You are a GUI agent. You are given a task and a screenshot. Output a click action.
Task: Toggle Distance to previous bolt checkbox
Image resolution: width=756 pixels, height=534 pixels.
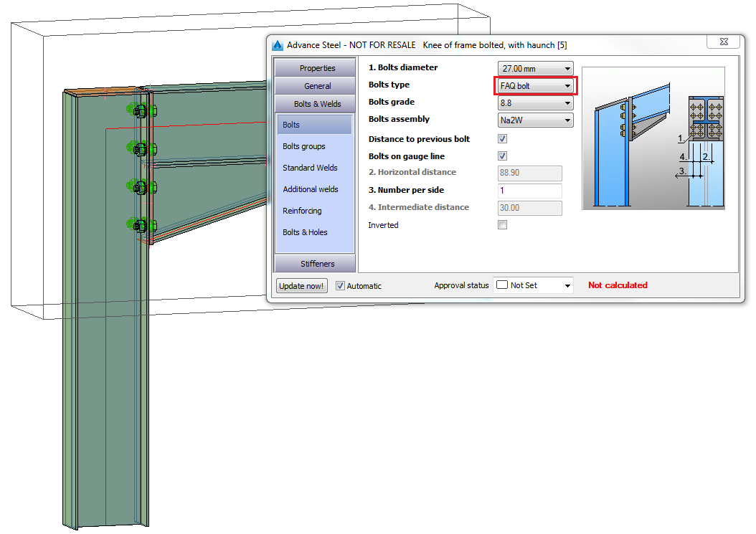pyautogui.click(x=502, y=139)
